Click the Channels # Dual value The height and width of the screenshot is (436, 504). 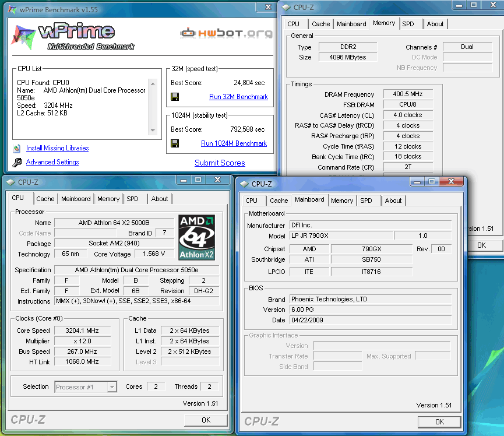(467, 47)
